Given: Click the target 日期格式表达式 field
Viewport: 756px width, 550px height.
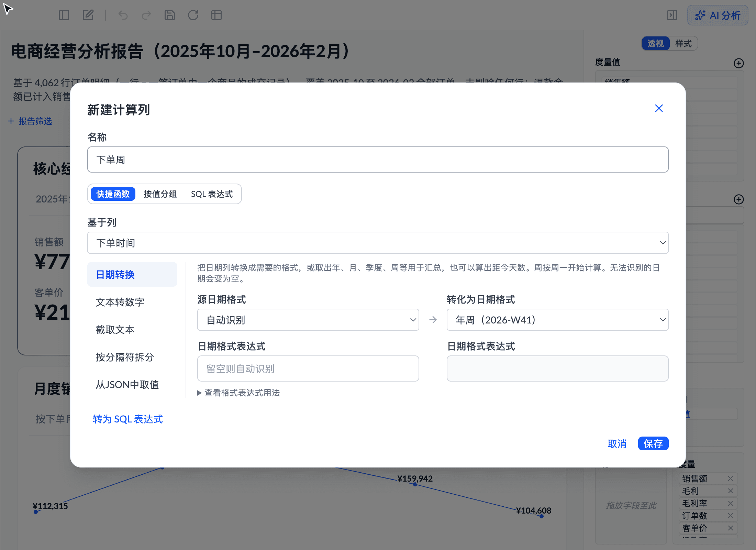Looking at the screenshot, I should (x=557, y=368).
